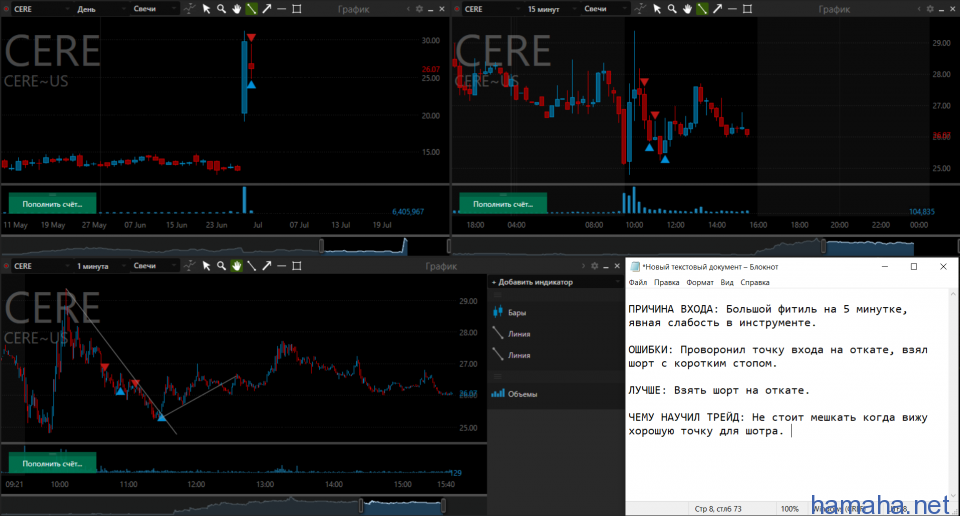This screenshot has height=516, width=960.
Task: Select the first Линия row in the indicator list
Action: click(x=556, y=334)
